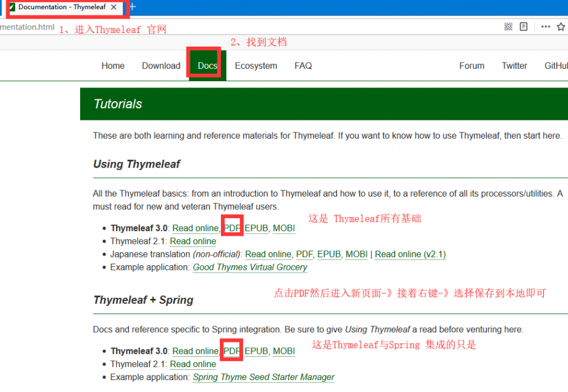The height and width of the screenshot is (392, 568).
Task: Add the page to favorites via star icon
Action: pos(561,26)
